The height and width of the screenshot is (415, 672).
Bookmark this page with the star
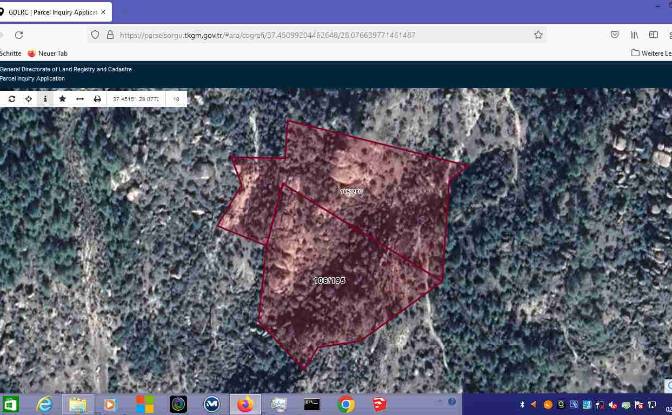[538, 35]
